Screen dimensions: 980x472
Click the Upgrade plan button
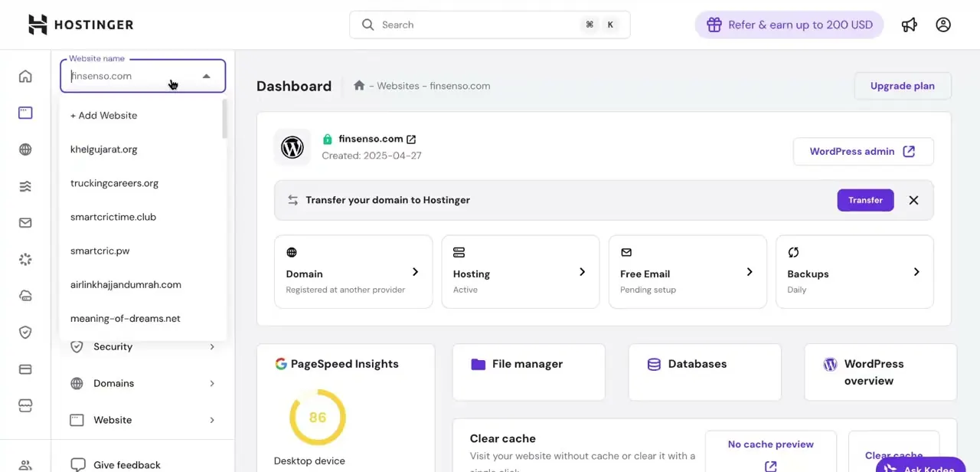coord(903,86)
